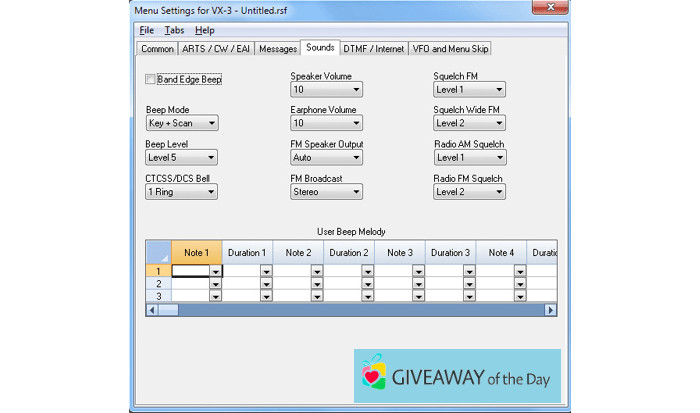
Task: Enable the Band Edge Beep checkbox
Action: point(151,79)
